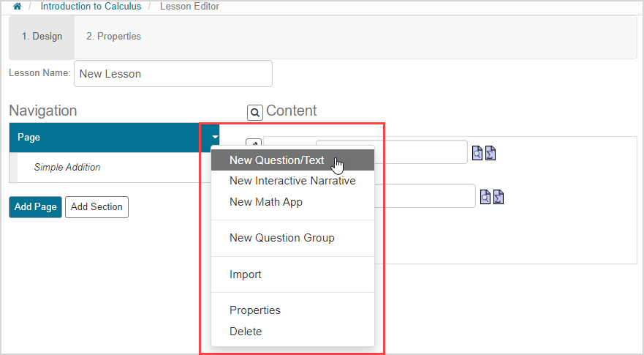The image size is (644, 355).
Task: Open Properties from the page menu
Action: [255, 310]
